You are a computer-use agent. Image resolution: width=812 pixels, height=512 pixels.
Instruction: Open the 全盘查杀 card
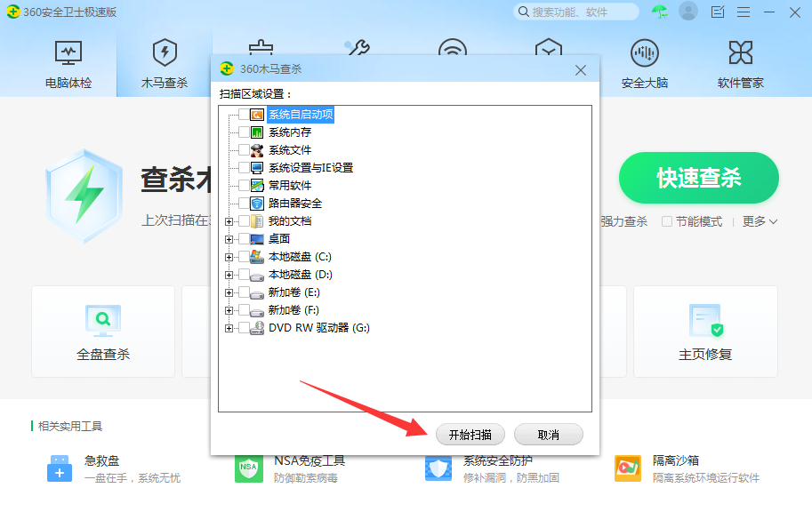[x=103, y=332]
